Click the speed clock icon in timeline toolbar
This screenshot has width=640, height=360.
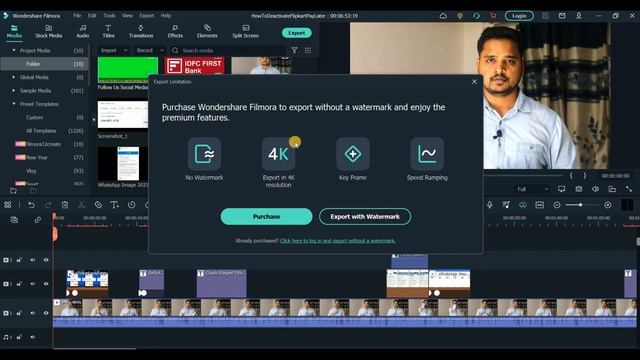[131, 205]
